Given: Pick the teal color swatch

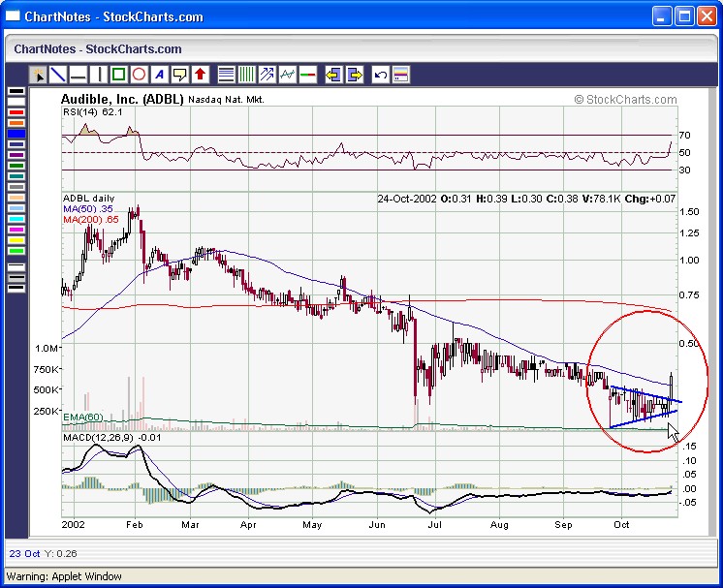Looking at the screenshot, I should coord(16,176).
